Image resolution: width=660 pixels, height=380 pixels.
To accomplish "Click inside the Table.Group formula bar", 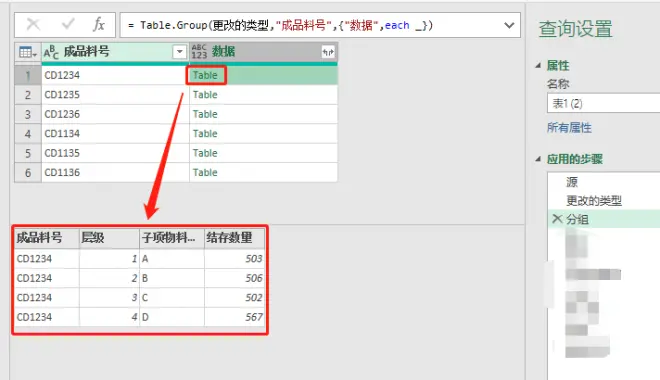I will (x=311, y=25).
